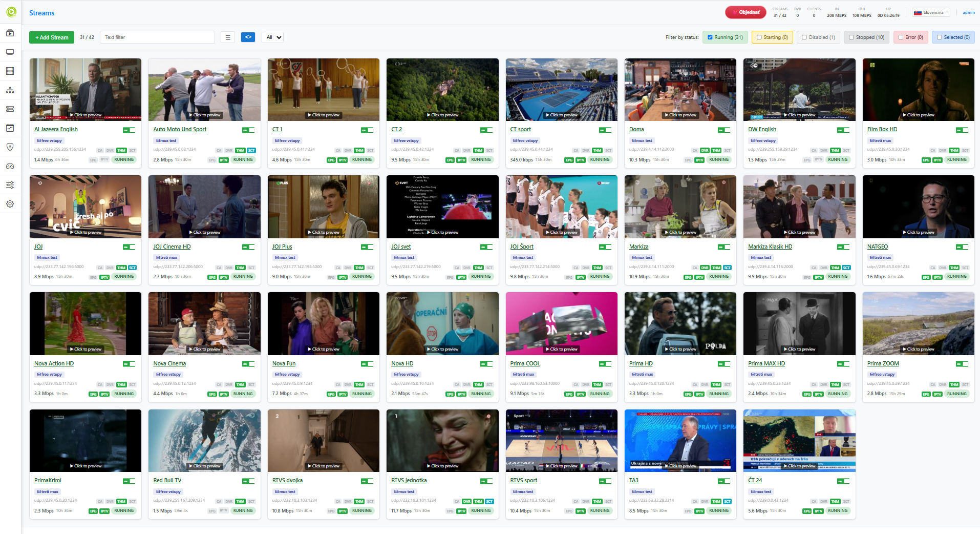Click the SCT badge on Markiza Klasik HD
Screen dimensions: 980x534
(x=846, y=268)
